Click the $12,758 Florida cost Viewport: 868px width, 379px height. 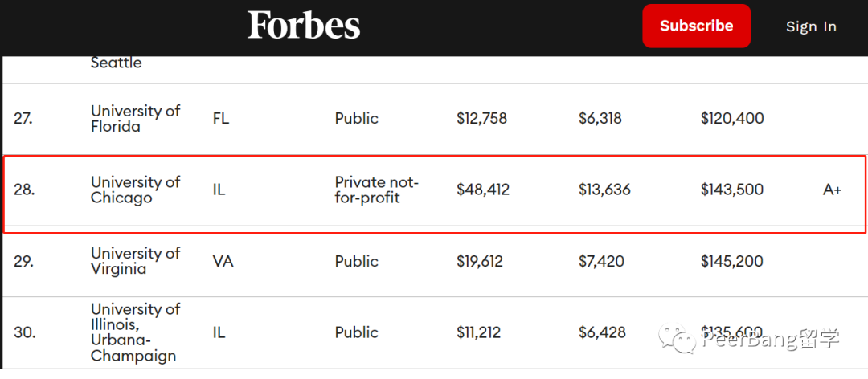[x=481, y=118]
